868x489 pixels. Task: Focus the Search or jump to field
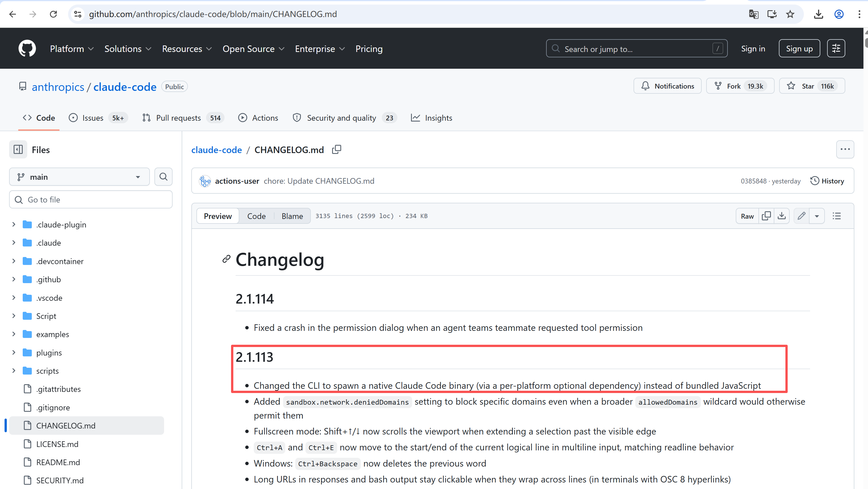coord(636,49)
